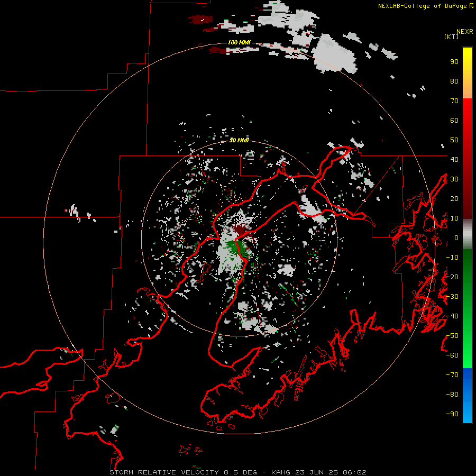The image size is (476, 476).
Task: Click the 06:02 timestamp
Action: 354,472
